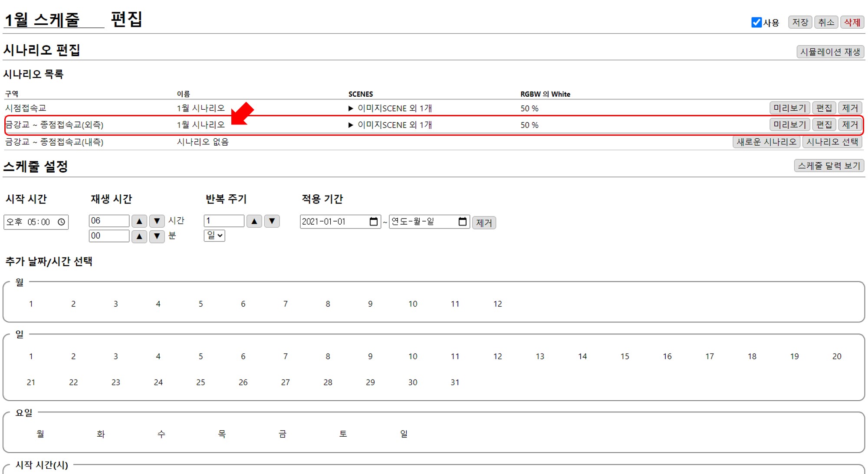The width and height of the screenshot is (868, 474).
Task: Open calendar icon of the end date field
Action: pyautogui.click(x=462, y=222)
